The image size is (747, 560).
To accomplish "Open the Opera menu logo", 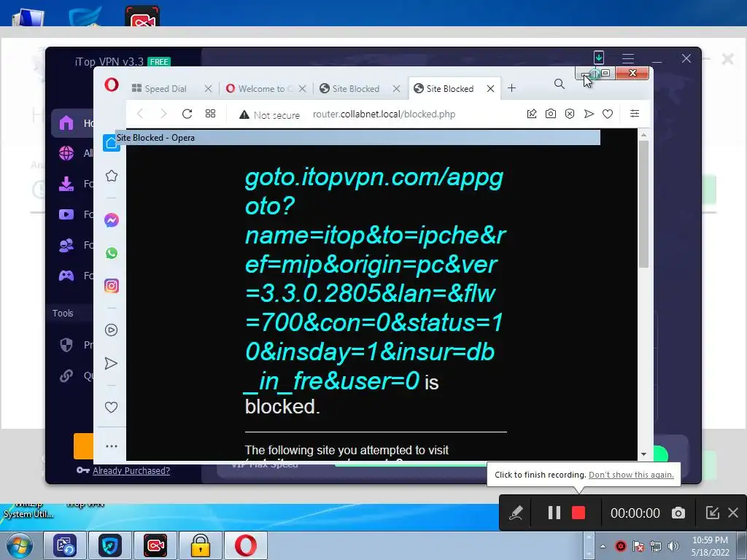I will click(x=112, y=85).
